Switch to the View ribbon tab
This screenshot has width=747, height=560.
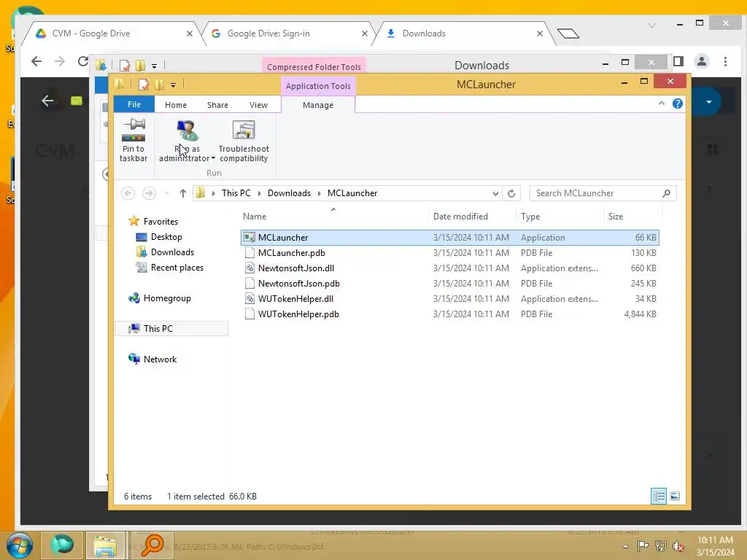click(258, 105)
